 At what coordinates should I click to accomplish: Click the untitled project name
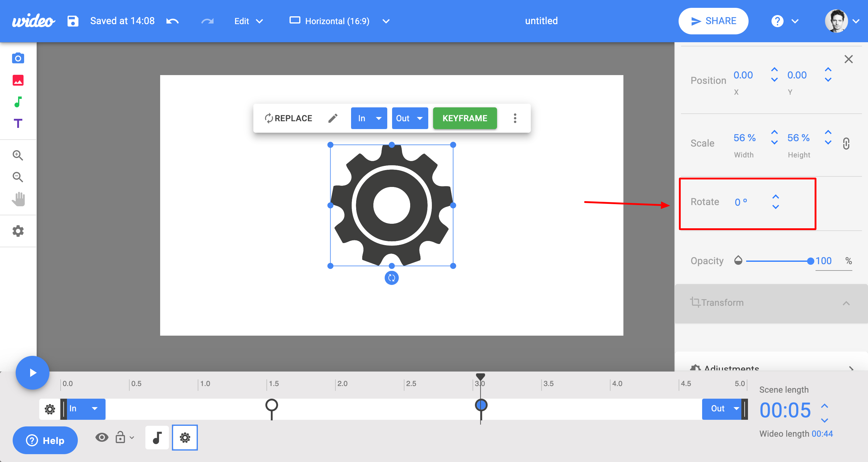coord(541,21)
